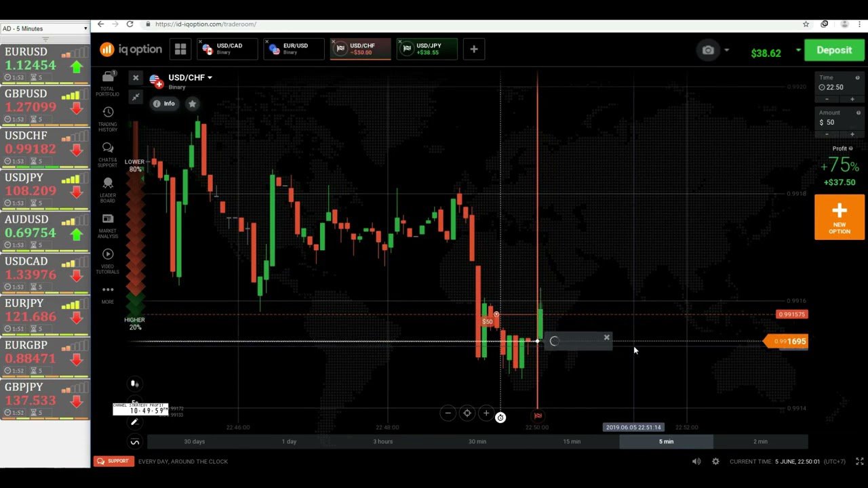Viewport: 868px width, 488px height.
Task: Select the 15 min timeframe
Action: point(572,441)
